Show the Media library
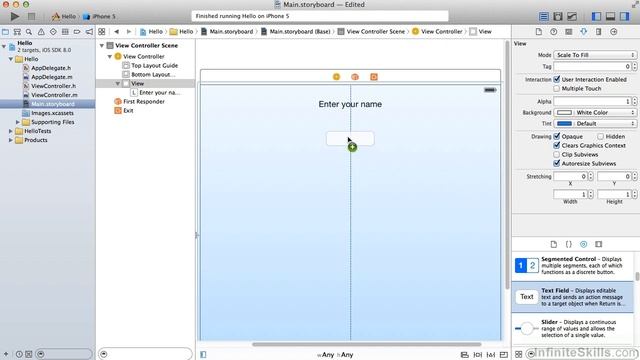This screenshot has width=640, height=360. tap(598, 244)
